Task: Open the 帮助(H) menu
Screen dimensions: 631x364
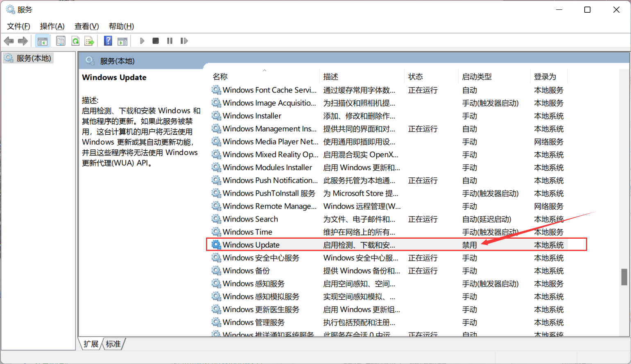Action: point(121,26)
